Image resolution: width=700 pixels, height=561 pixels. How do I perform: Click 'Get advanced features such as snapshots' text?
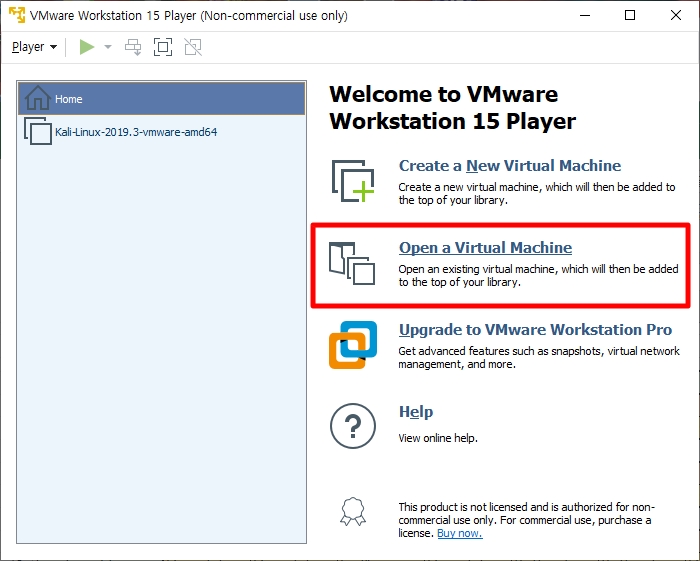539,357
